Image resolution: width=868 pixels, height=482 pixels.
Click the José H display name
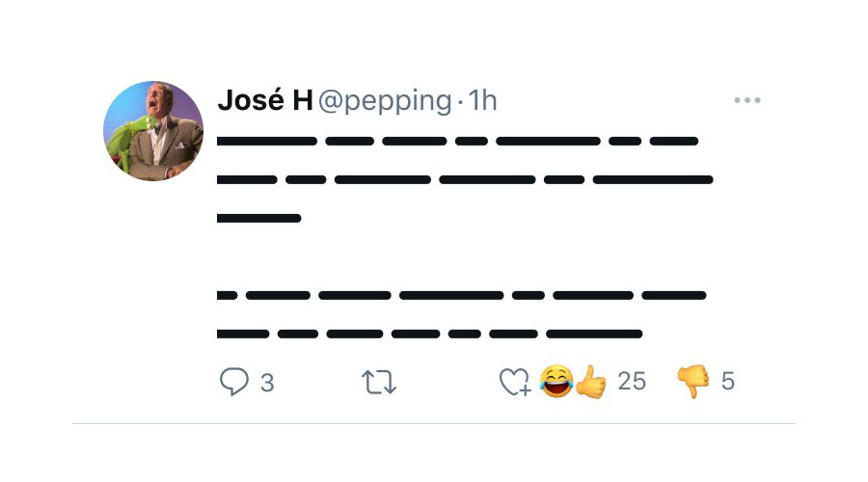click(265, 100)
